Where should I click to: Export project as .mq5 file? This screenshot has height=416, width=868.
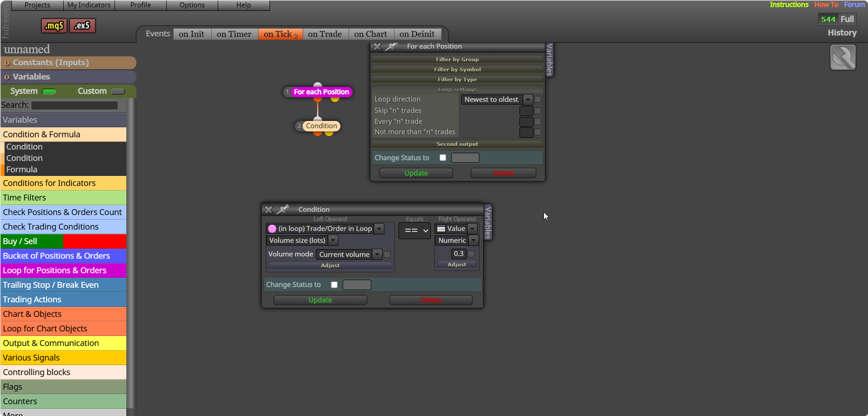[x=54, y=26]
